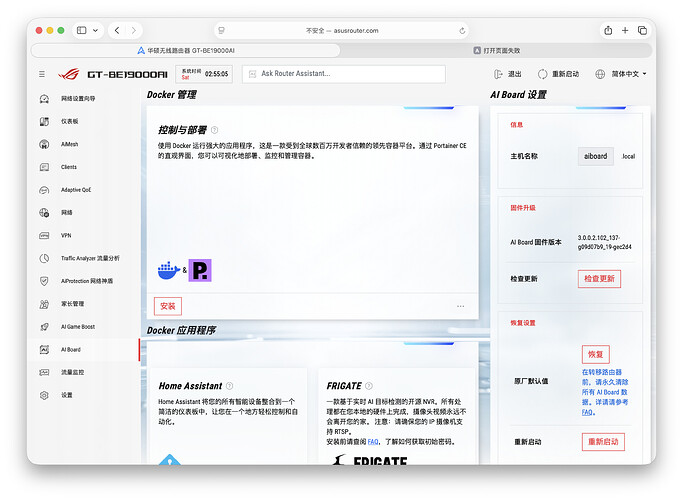Click the FRIGATE card title
This screenshot has height=500, width=682.
344,386
